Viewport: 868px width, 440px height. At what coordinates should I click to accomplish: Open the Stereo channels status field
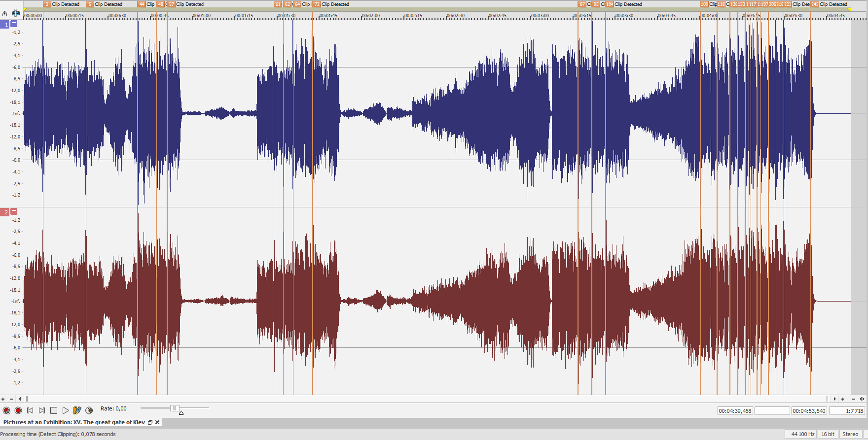[850, 434]
